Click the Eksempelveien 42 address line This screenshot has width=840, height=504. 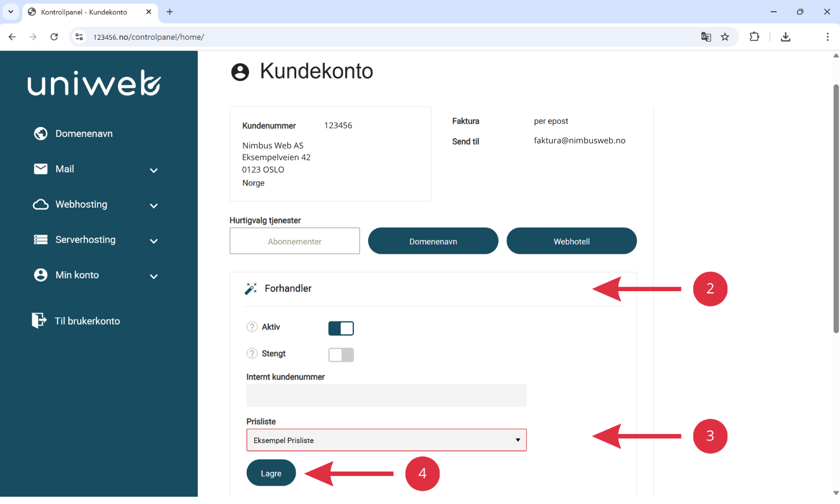pyautogui.click(x=276, y=157)
